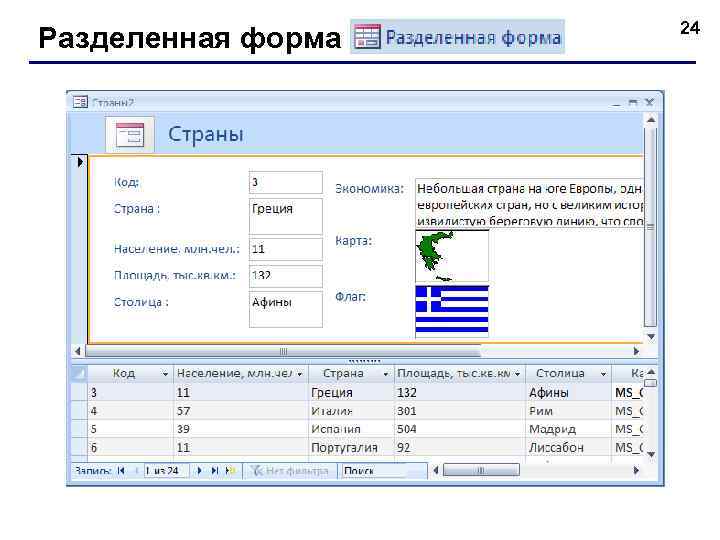
Task: Open the Столица column dropdown arrow
Action: point(603,375)
